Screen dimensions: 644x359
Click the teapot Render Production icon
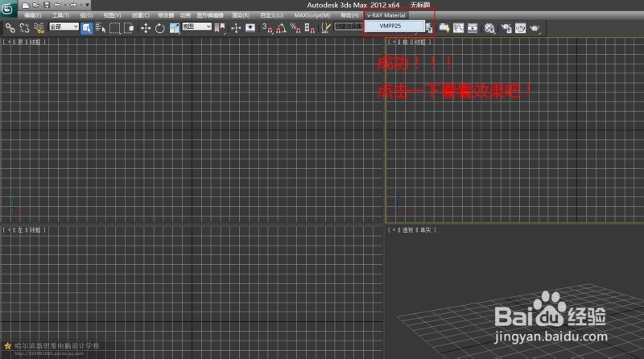(535, 27)
